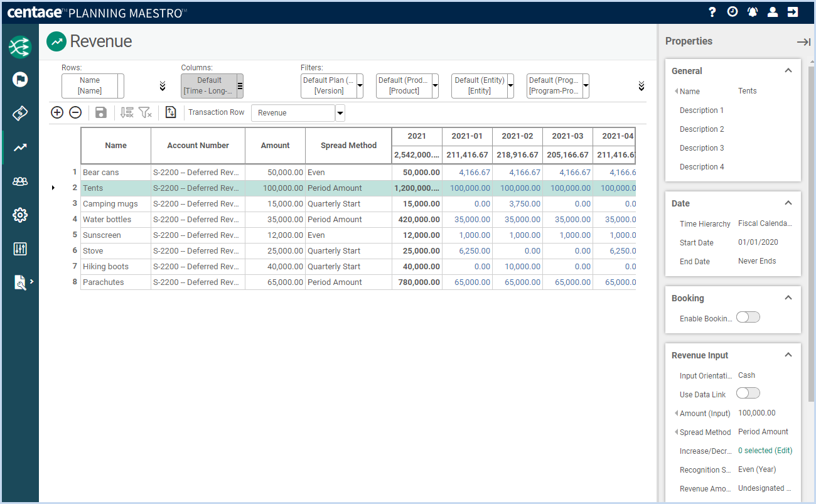Toggle Enable Booking switch
Viewport: 816px width, 504px height.
pos(748,318)
